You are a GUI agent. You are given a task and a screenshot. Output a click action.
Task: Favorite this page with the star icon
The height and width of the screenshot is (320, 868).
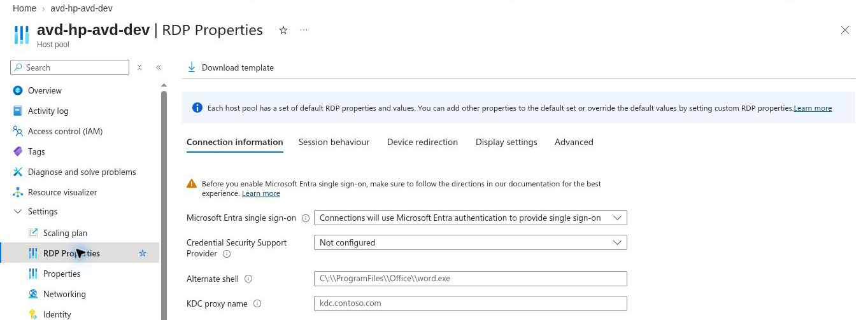283,30
